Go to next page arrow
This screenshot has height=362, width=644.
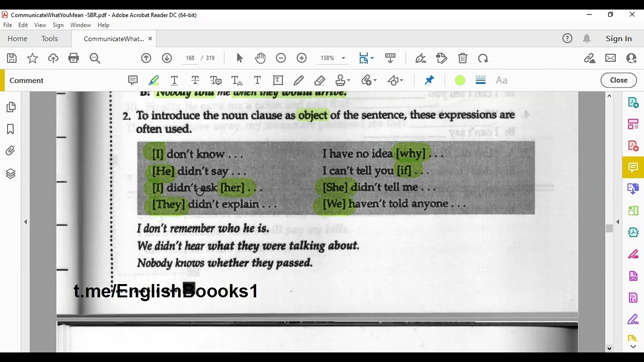[x=167, y=58]
